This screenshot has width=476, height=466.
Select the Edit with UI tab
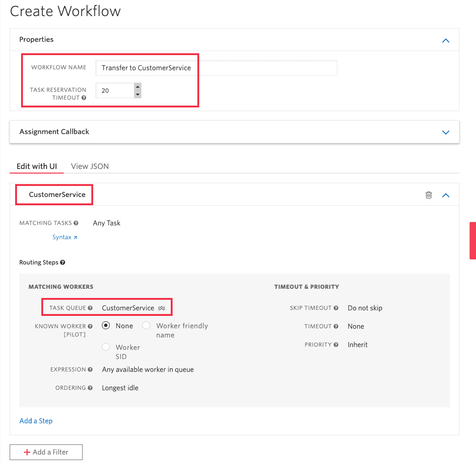click(x=36, y=166)
